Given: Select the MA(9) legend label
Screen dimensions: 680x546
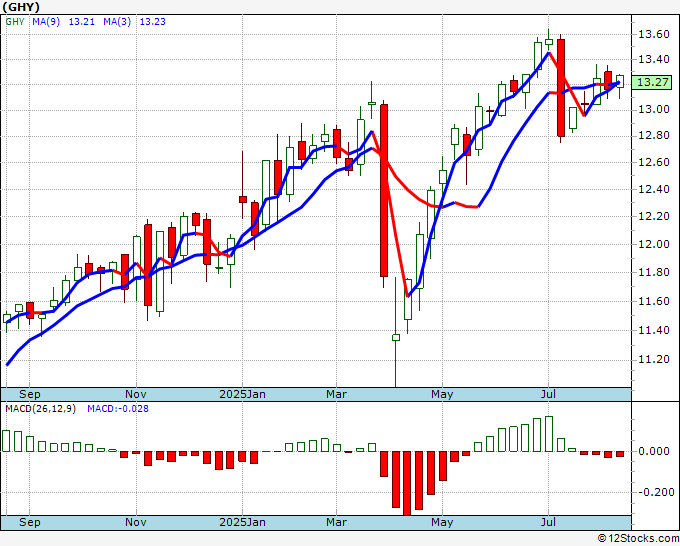Looking at the screenshot, I should click(46, 22).
